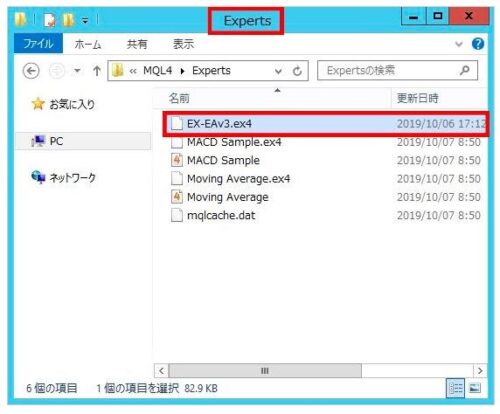The height and width of the screenshot is (414, 500).
Task: Click the horizontal scrollbar right arrow
Action: 480,371
